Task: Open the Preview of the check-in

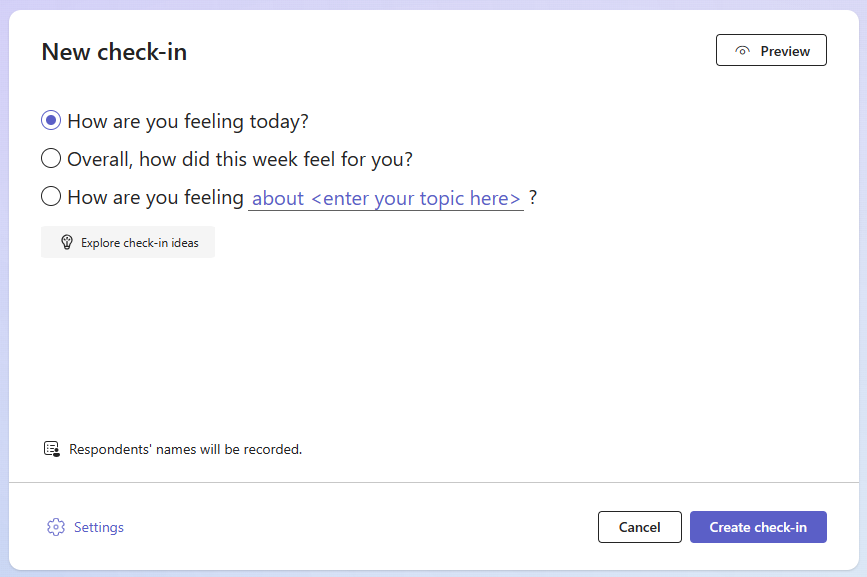Action: (771, 51)
